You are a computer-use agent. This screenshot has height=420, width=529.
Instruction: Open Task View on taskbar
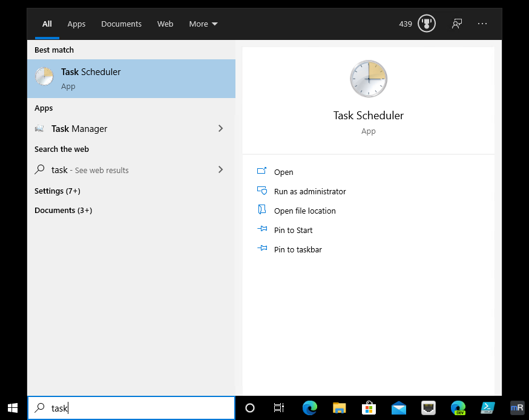279,408
